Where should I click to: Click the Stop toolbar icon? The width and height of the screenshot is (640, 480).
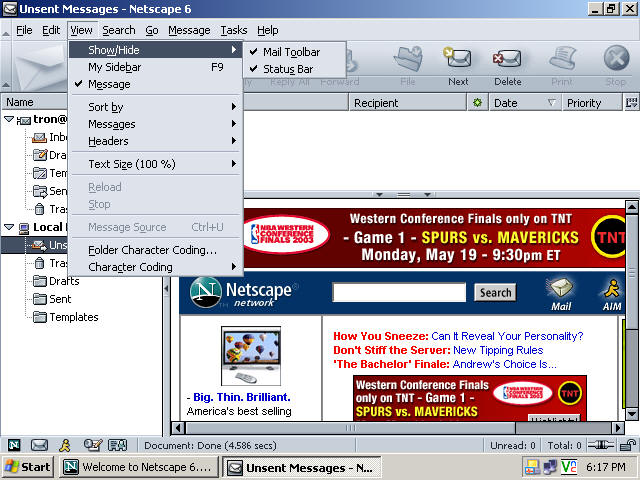point(616,66)
